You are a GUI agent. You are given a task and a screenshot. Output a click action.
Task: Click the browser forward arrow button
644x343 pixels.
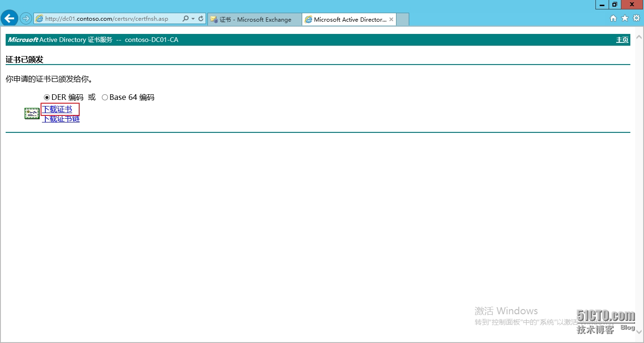click(x=25, y=19)
